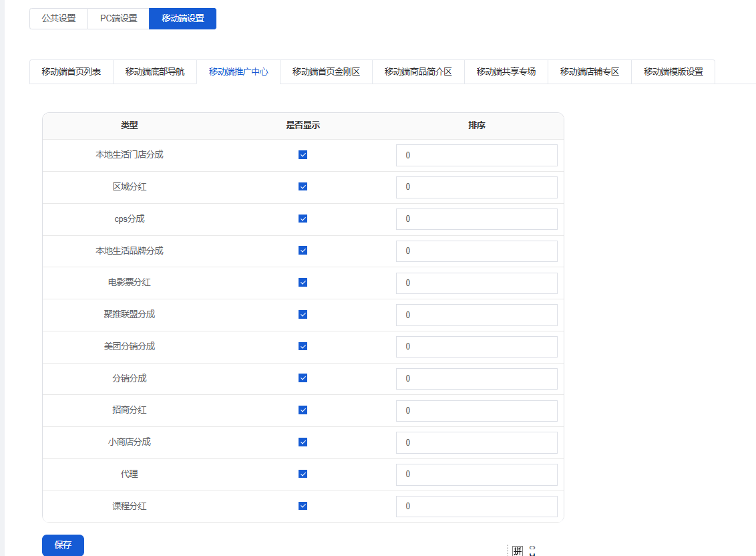Select the 移动端设置 tab
The height and width of the screenshot is (556, 756).
(182, 19)
